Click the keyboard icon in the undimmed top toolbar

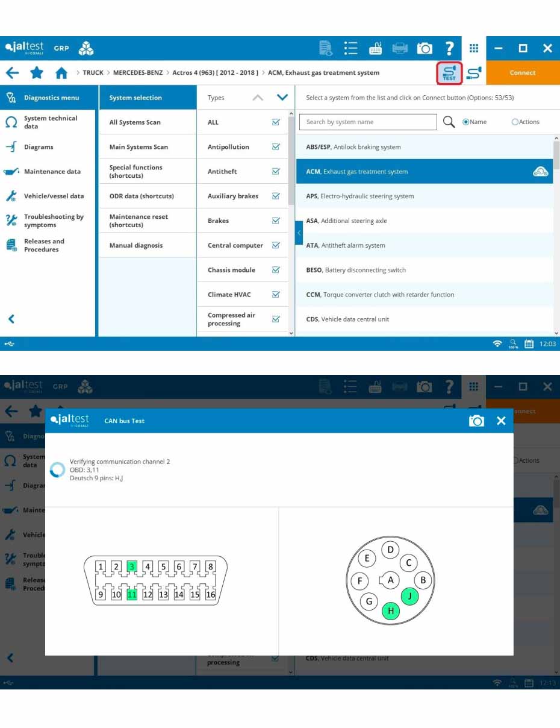[375, 48]
